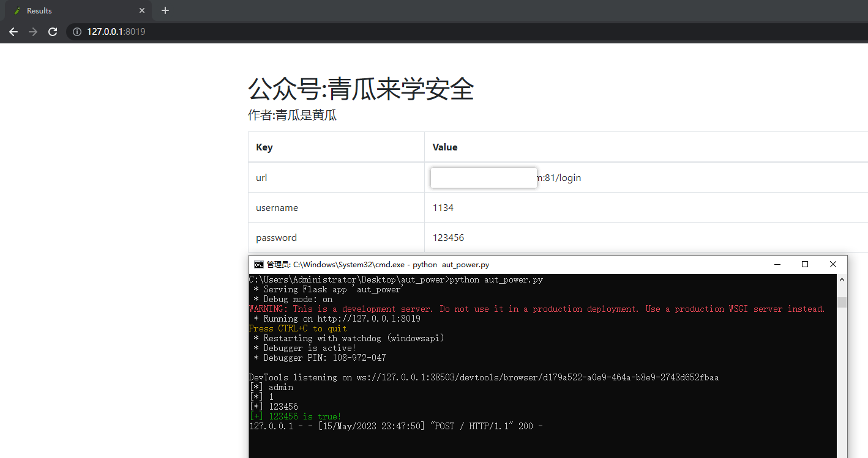
Task: Maximize the cmd.exe window
Action: point(805,265)
